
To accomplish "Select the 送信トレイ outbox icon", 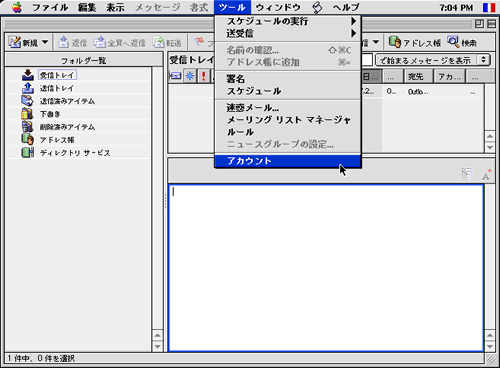I will 28,88.
